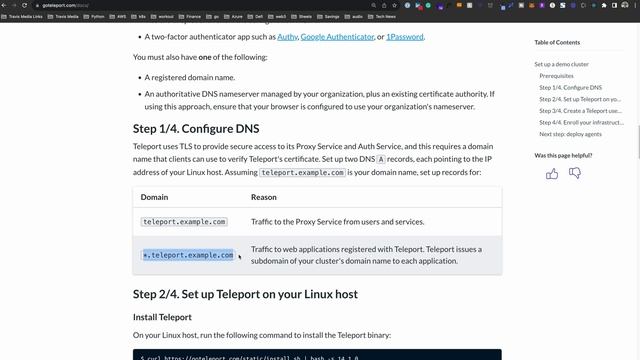Click the teleport.example.com table cell
This screenshot has height=360, width=640.
pos(184,222)
